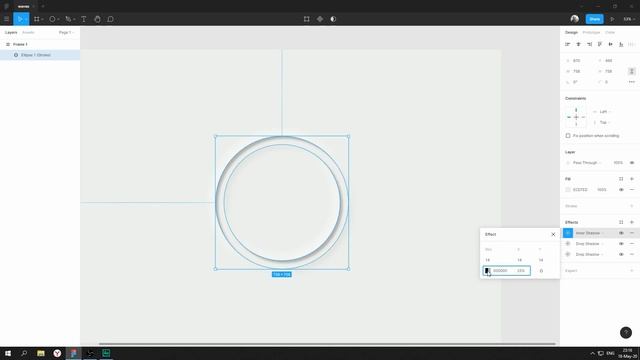Click the Create Component icon

(x=320, y=19)
